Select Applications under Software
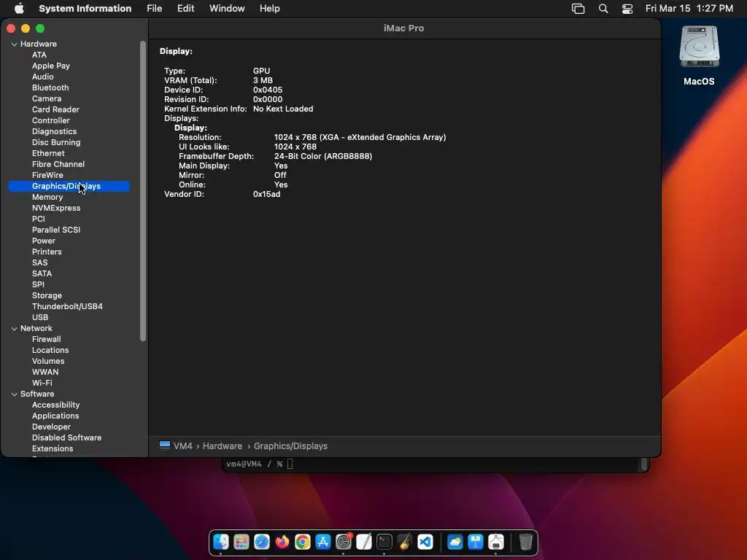This screenshot has width=747, height=560. pyautogui.click(x=55, y=416)
